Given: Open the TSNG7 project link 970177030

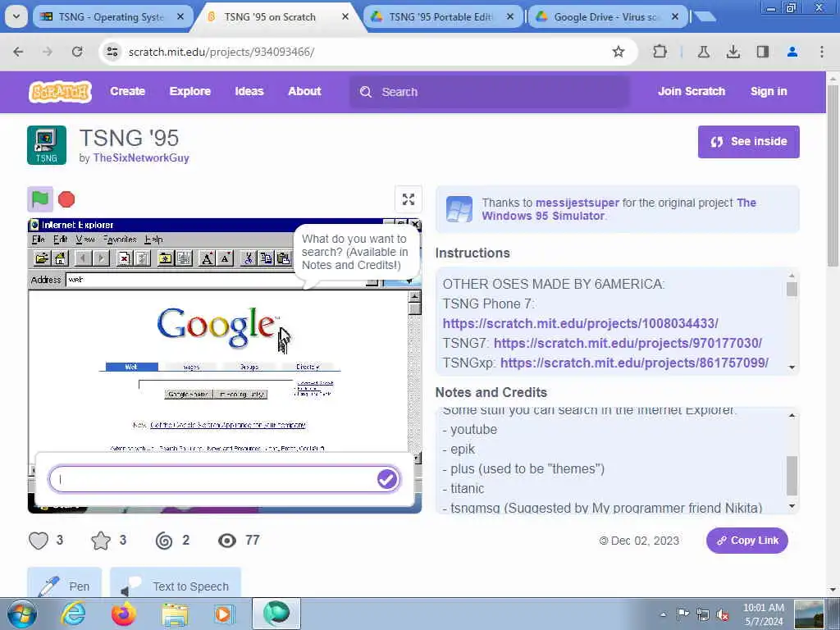Looking at the screenshot, I should (628, 343).
